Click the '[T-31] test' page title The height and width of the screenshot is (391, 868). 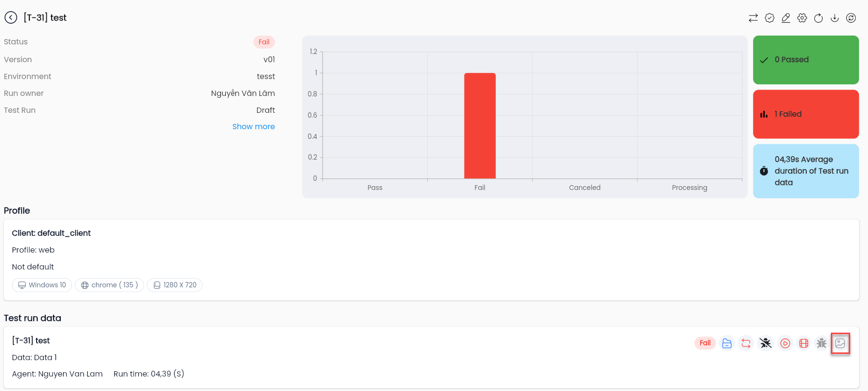click(45, 18)
